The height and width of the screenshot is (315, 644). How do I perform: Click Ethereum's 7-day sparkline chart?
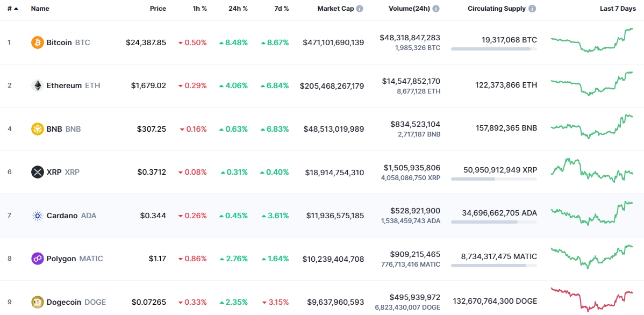pyautogui.click(x=592, y=84)
